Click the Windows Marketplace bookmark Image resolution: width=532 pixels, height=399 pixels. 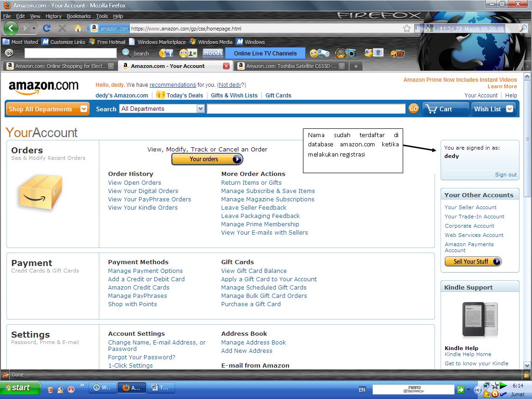click(157, 42)
